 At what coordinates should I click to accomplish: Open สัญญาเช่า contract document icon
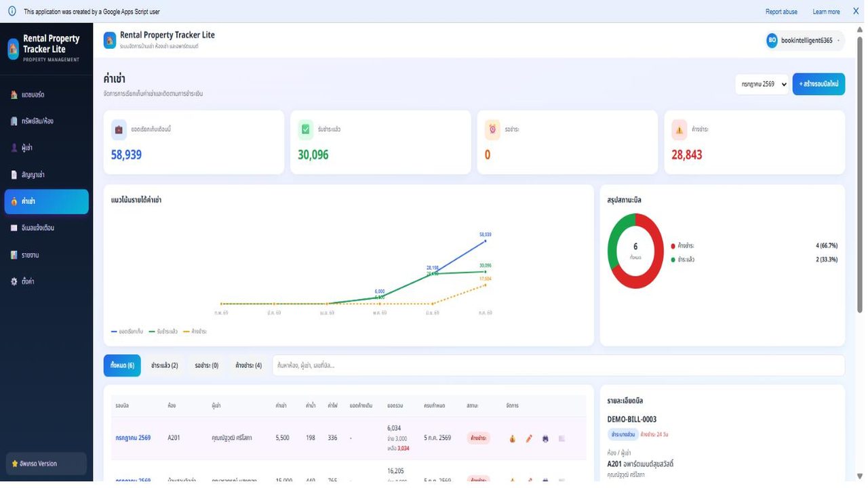14,175
